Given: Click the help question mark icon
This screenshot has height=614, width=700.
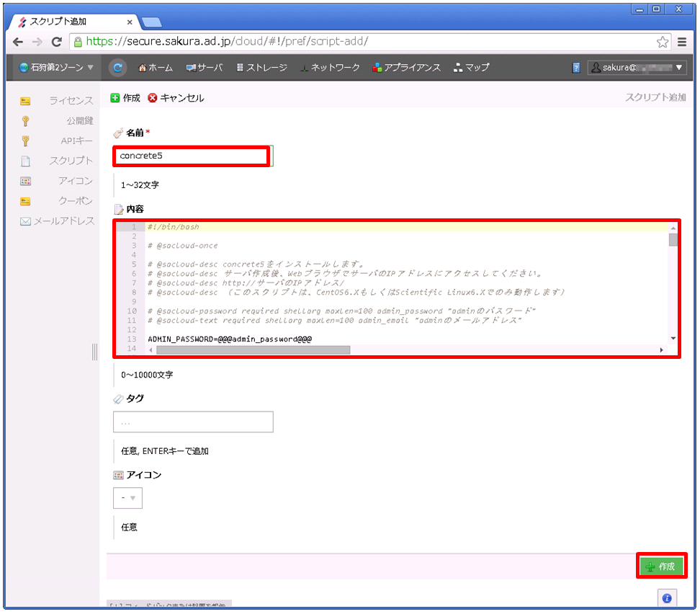Looking at the screenshot, I should tap(576, 68).
